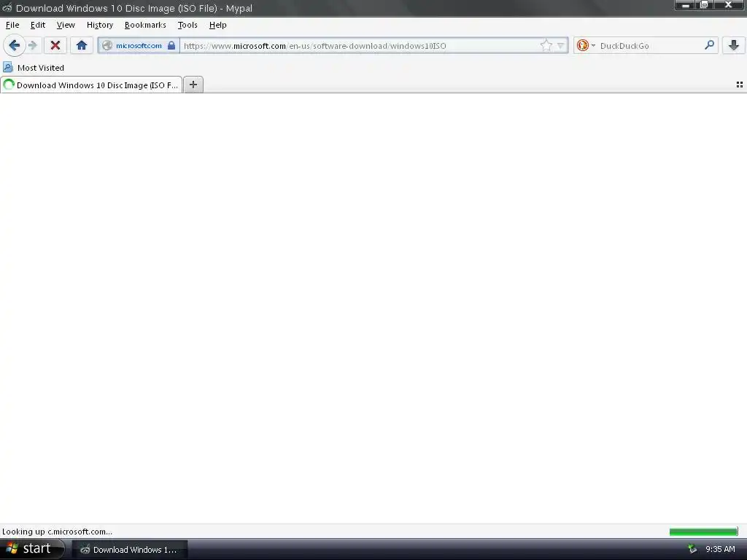Open the URL history dropdown arrow
The width and height of the screenshot is (747, 560).
pyautogui.click(x=561, y=46)
